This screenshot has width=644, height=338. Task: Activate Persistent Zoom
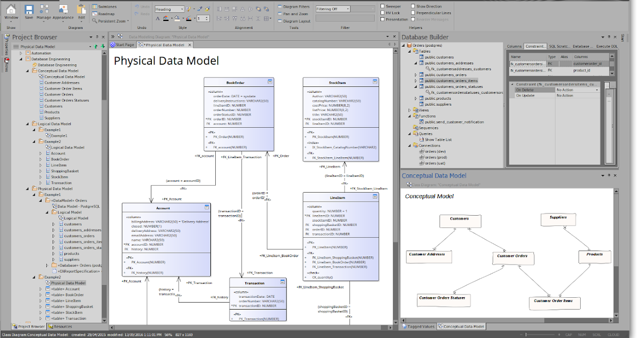(112, 21)
